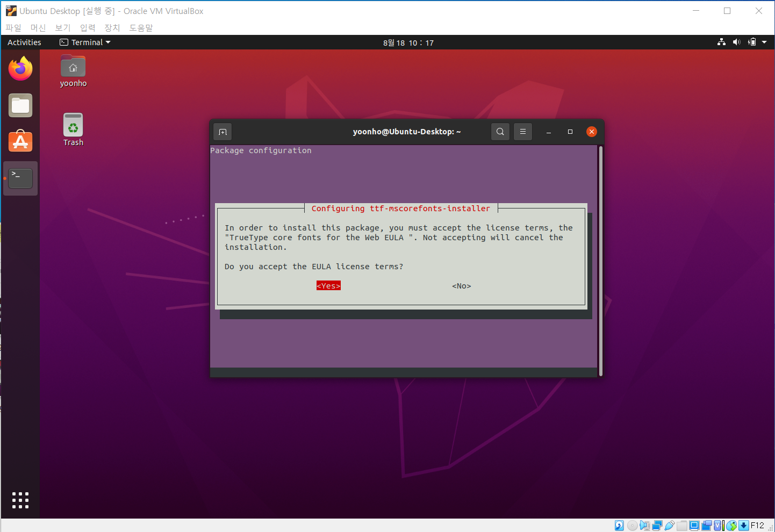Click the hard disk activity icon in VirtualBox status bar

[x=619, y=526]
